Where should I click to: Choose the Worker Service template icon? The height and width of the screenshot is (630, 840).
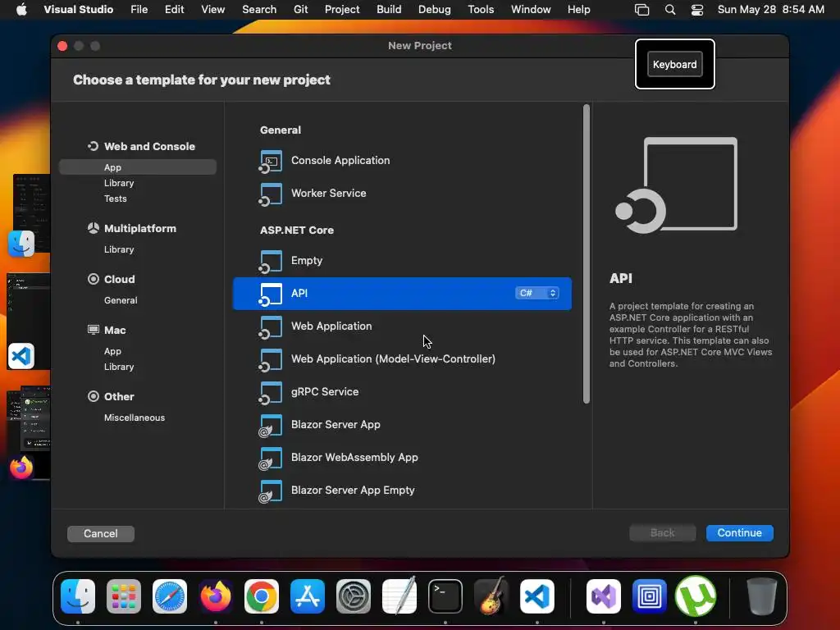point(271,194)
